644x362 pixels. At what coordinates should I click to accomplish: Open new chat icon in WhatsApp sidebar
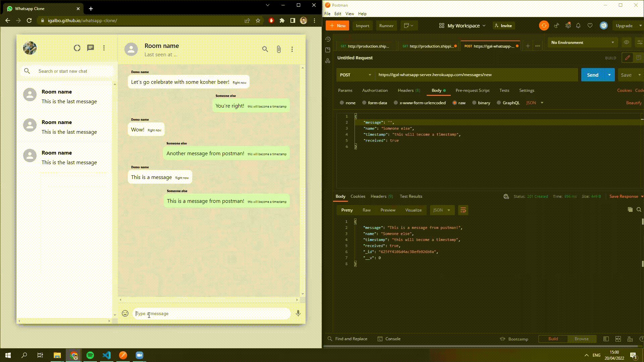click(x=91, y=48)
